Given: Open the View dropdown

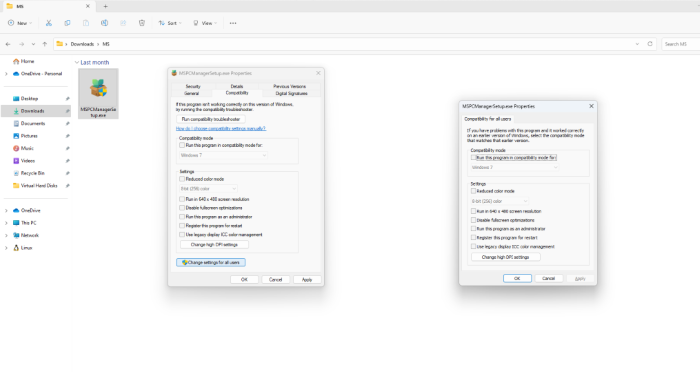Looking at the screenshot, I should click(x=205, y=23).
